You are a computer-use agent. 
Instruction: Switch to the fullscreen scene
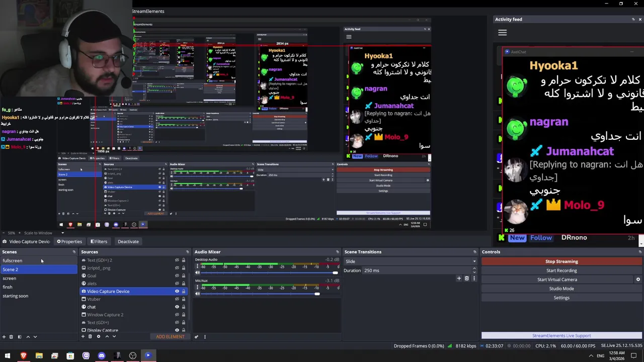point(39,261)
